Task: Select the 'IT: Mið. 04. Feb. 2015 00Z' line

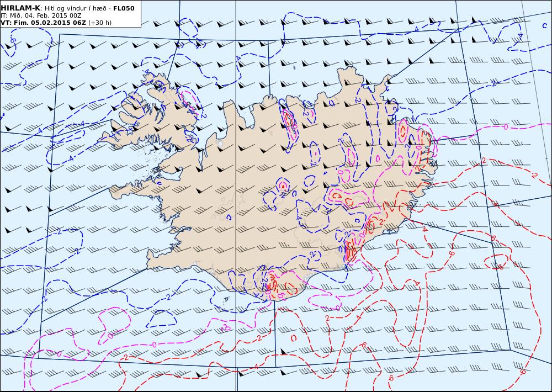Action: coord(41,15)
